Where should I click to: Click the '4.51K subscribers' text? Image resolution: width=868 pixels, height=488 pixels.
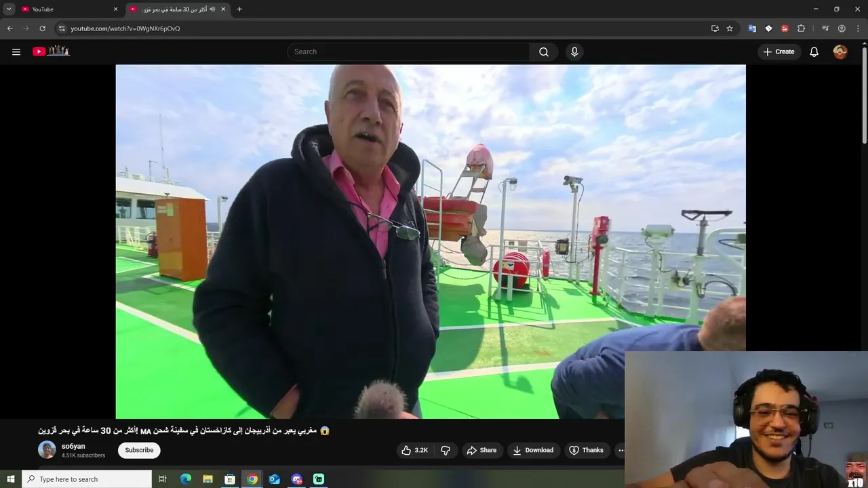pos(83,455)
